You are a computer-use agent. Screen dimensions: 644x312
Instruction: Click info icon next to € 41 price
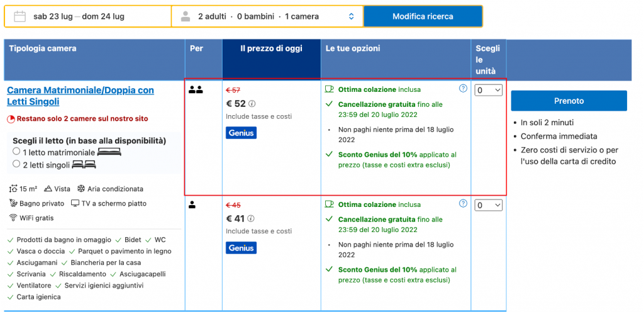252,219
